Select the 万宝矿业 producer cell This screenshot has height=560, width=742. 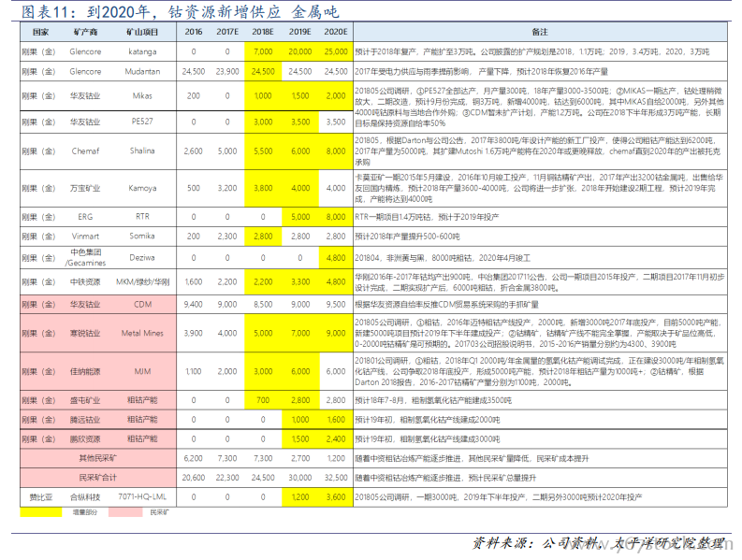point(86,188)
